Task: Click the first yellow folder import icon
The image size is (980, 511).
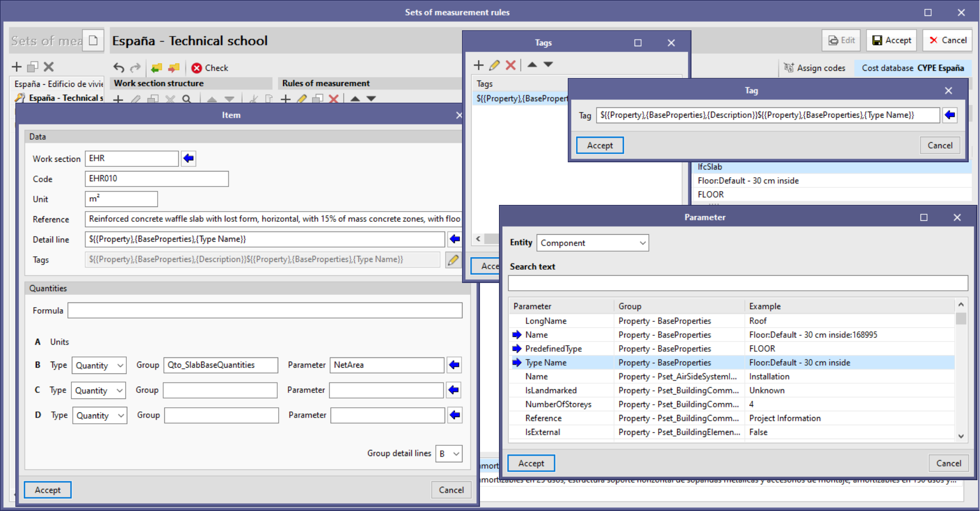Action: pos(157,67)
